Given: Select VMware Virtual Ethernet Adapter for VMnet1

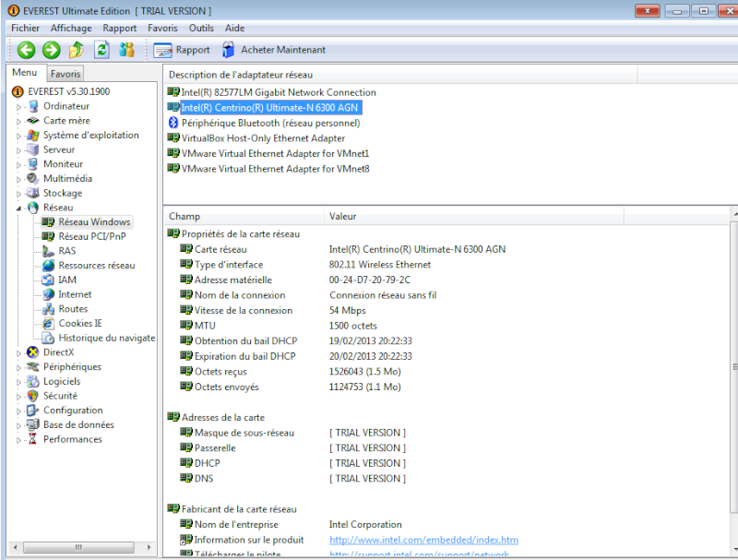Looking at the screenshot, I should coord(275,153).
